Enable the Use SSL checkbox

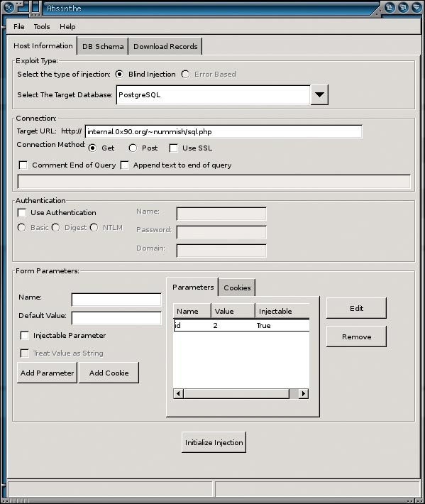[x=173, y=148]
